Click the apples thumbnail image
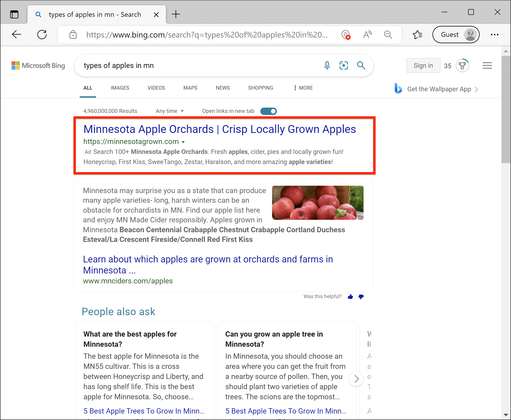The image size is (511, 420). pos(317,203)
